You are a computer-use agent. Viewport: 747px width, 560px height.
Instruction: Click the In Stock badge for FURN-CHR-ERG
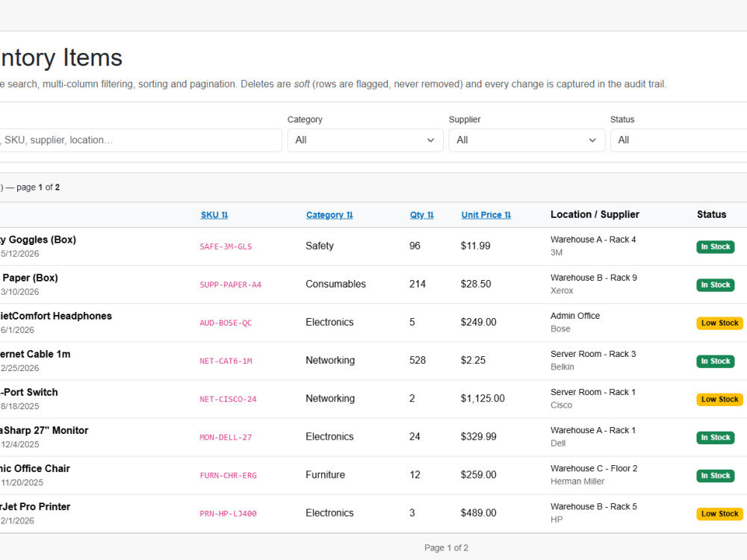[x=715, y=475]
